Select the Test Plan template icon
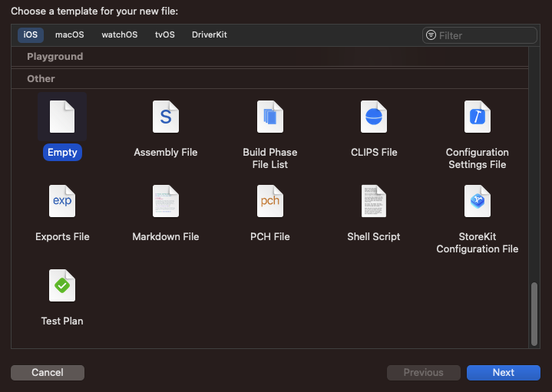 click(x=62, y=285)
